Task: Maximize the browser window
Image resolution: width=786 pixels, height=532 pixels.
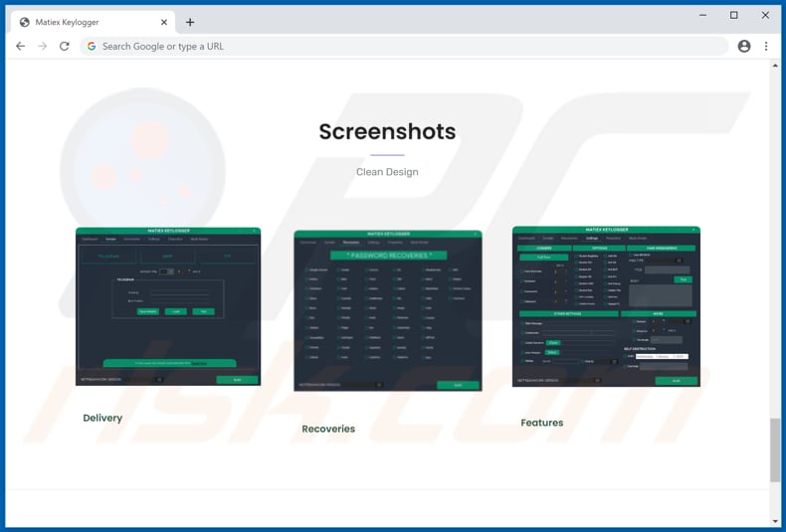Action: coord(734,15)
